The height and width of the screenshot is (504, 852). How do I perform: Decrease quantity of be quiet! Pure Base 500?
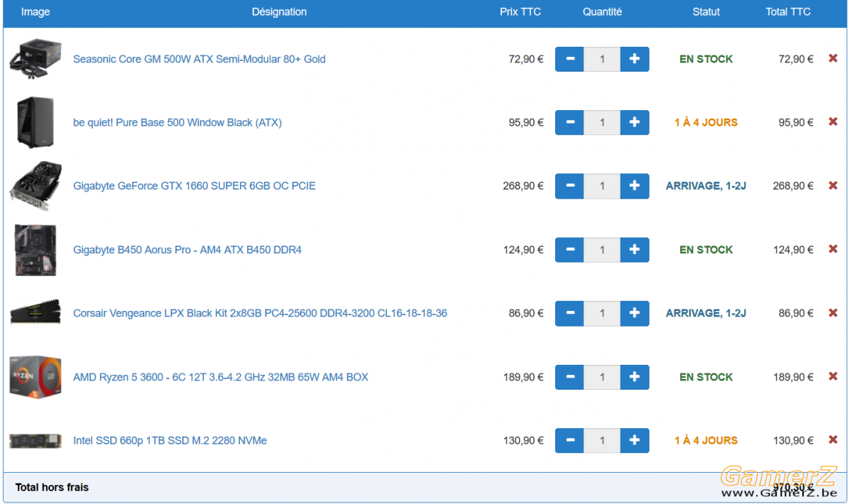click(569, 122)
